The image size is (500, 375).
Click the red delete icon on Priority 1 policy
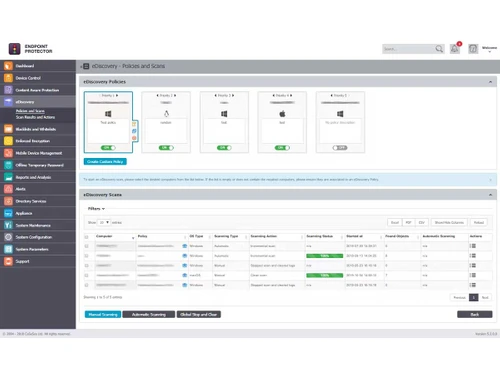point(134,138)
